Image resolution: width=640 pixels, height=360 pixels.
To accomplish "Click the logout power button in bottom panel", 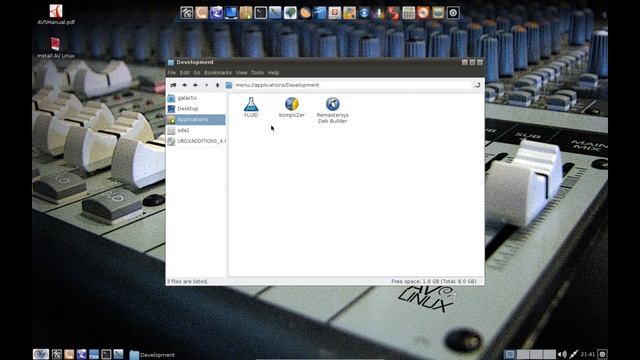I will pos(602,354).
